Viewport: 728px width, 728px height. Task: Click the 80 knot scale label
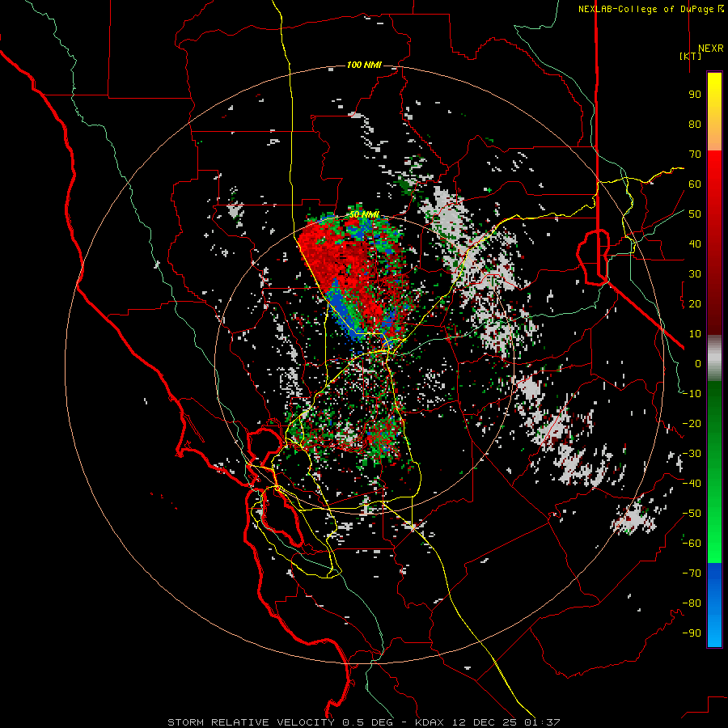tap(695, 124)
